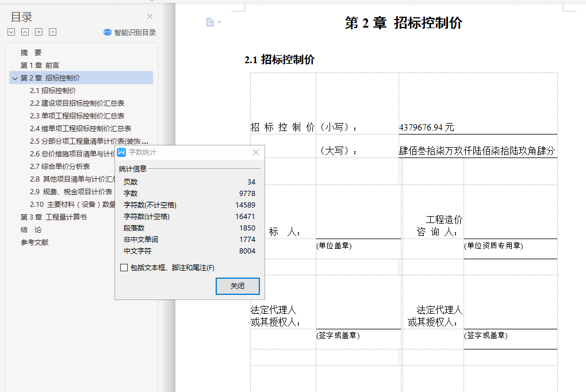586x392 pixels.
Task: Click the 非中文单词 value 1774
Action: [247, 240]
